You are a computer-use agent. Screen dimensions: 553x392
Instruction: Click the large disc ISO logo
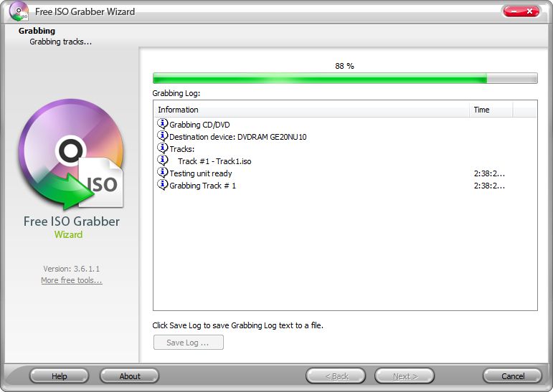click(72, 154)
